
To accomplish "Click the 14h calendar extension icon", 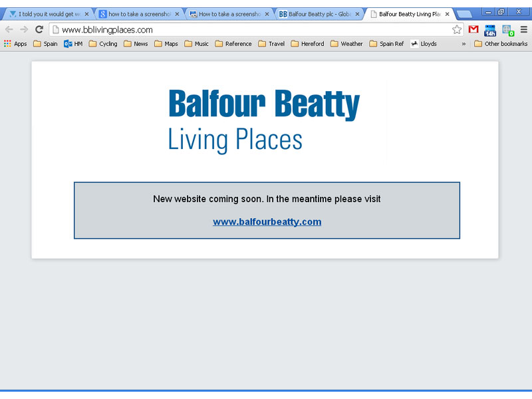I will (490, 30).
